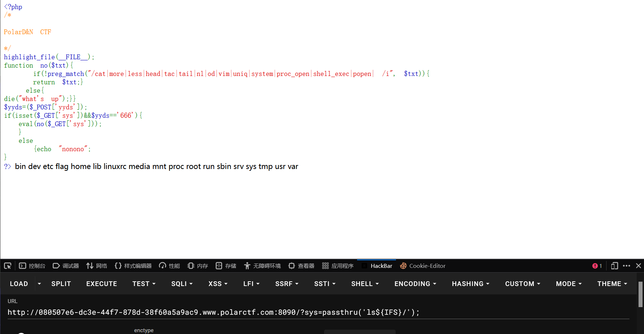Click the 'nonono' echo statement
The height and width of the screenshot is (334, 644).
tap(62, 149)
